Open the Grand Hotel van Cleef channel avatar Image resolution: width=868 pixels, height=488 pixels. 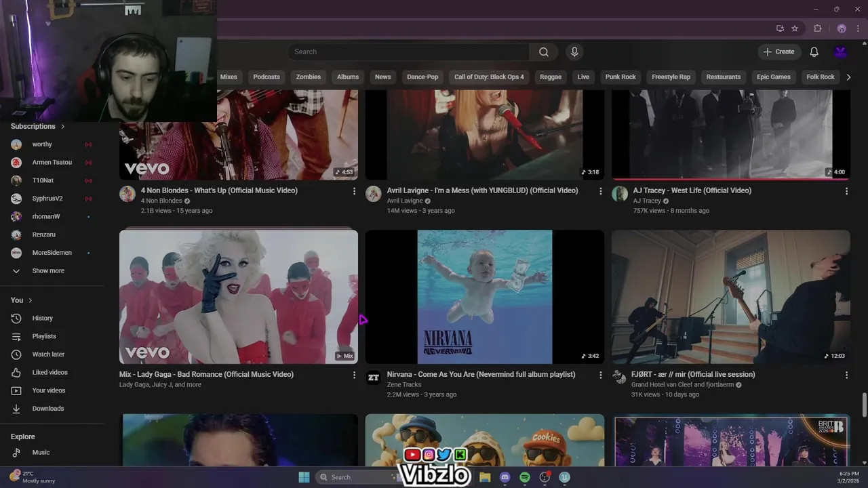(x=620, y=378)
